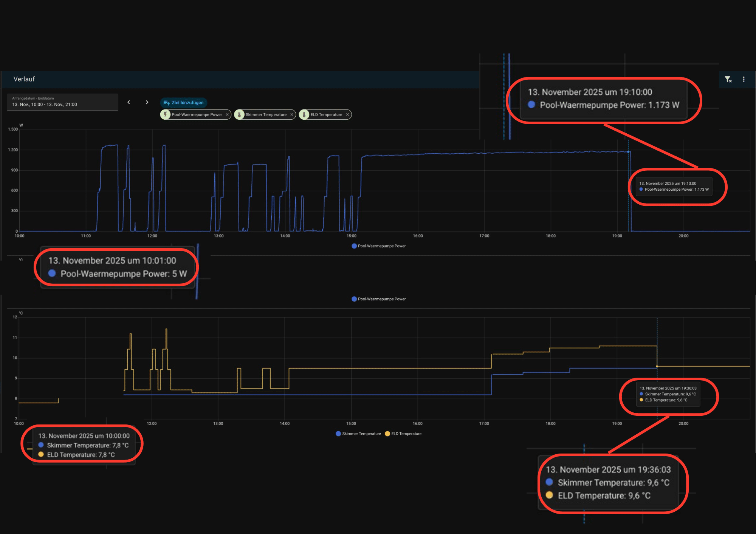Click thermometer icon on ELD Temperature chip

pyautogui.click(x=304, y=114)
